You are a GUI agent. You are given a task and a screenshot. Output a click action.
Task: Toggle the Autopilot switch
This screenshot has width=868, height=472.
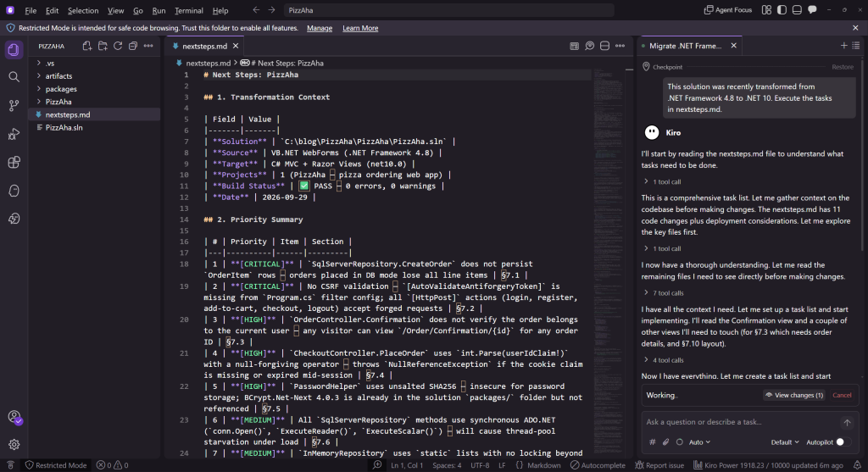[843, 442]
